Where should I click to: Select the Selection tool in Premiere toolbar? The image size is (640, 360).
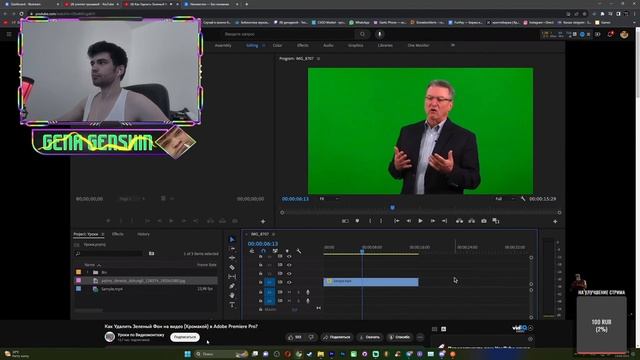232,240
